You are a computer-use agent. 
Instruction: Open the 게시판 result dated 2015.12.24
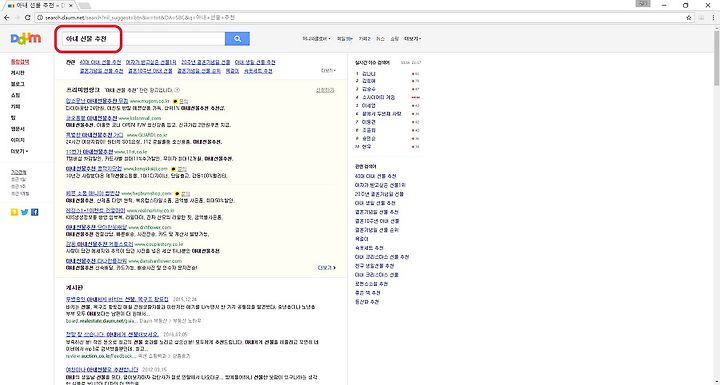(117, 299)
